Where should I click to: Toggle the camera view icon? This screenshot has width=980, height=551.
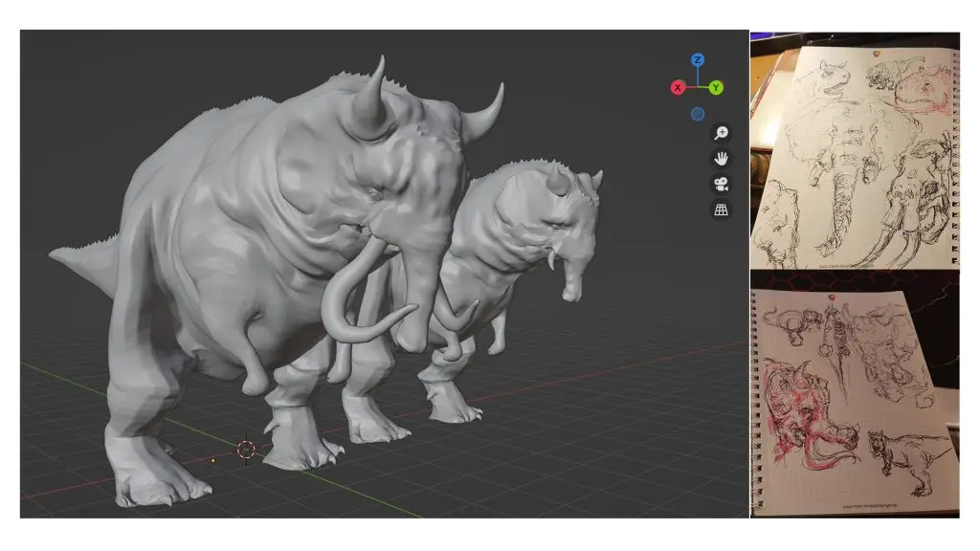(721, 184)
